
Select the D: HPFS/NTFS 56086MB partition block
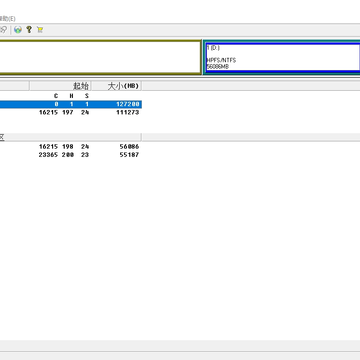(283, 57)
